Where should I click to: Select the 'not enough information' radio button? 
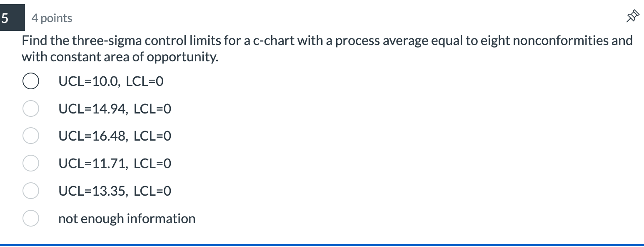coord(31,218)
